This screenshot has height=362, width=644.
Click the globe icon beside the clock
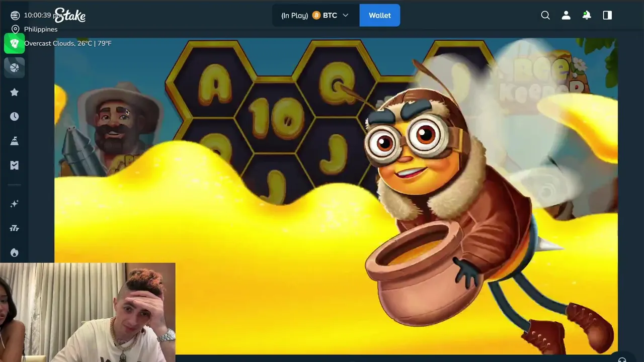[x=15, y=16]
